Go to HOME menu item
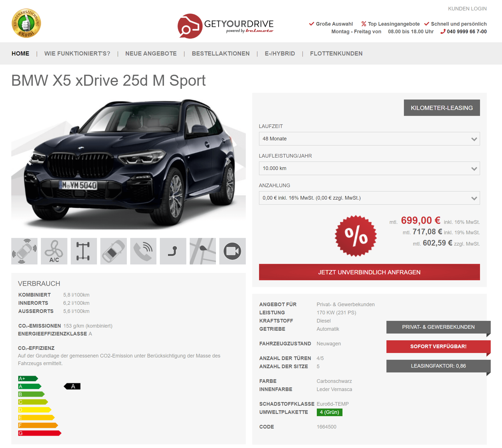This screenshot has height=448, width=502. click(20, 54)
